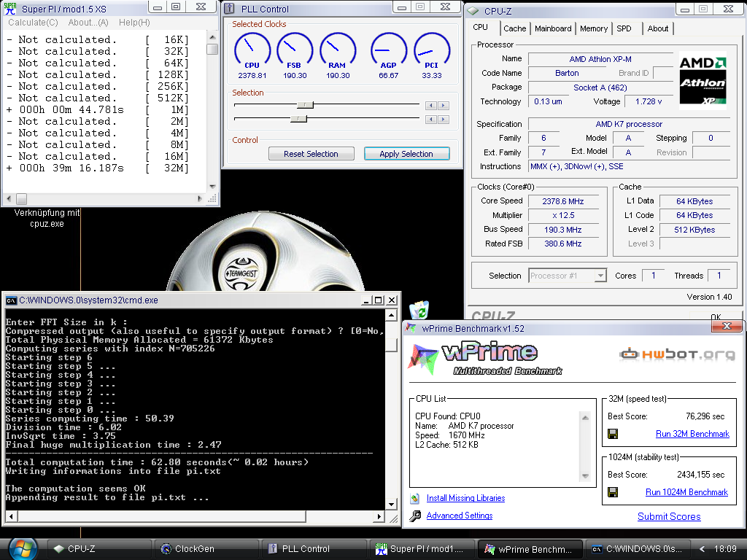Open the PLL Control taskbar button
This screenshot has height=560, width=747.
coord(315,549)
